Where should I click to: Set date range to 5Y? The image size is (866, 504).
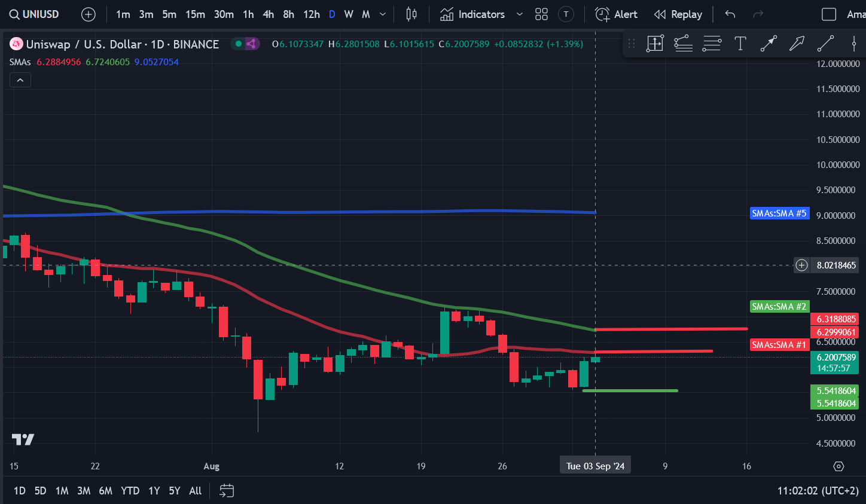pos(175,491)
